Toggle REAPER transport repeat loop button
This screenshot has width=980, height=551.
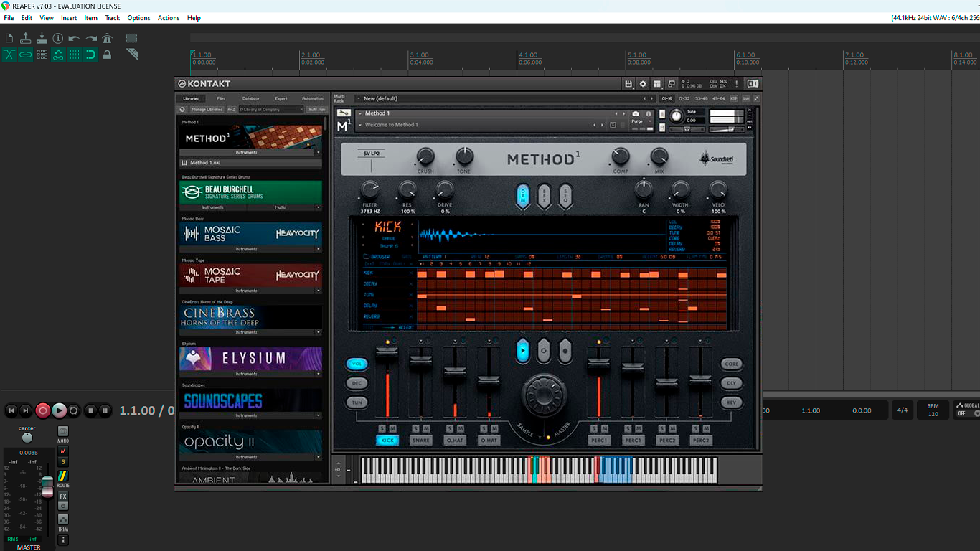click(74, 410)
